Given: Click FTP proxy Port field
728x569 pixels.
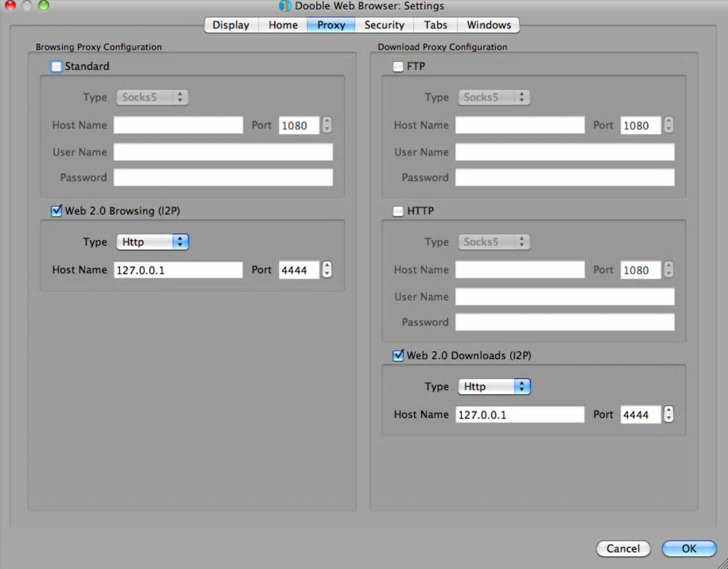Looking at the screenshot, I should point(641,126).
